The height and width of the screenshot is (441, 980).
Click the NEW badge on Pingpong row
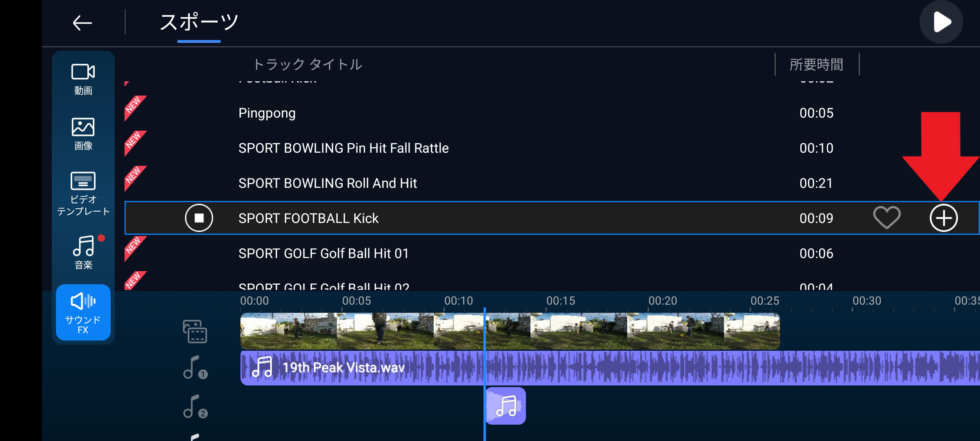[134, 107]
